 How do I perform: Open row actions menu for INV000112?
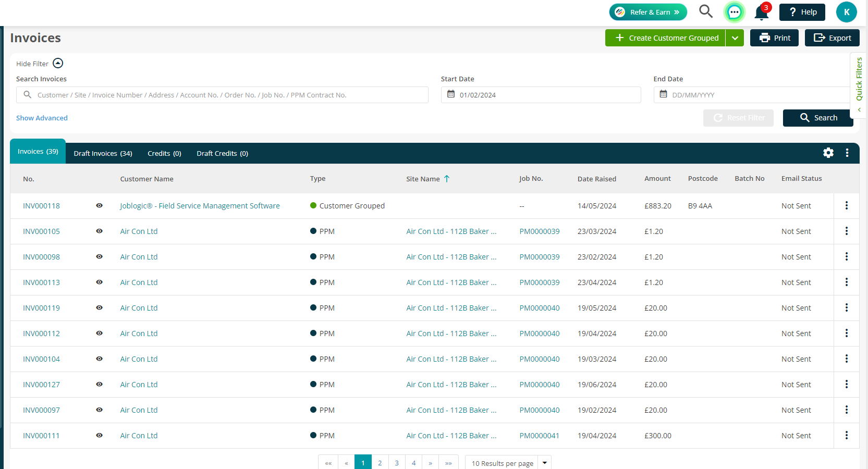coord(847,333)
